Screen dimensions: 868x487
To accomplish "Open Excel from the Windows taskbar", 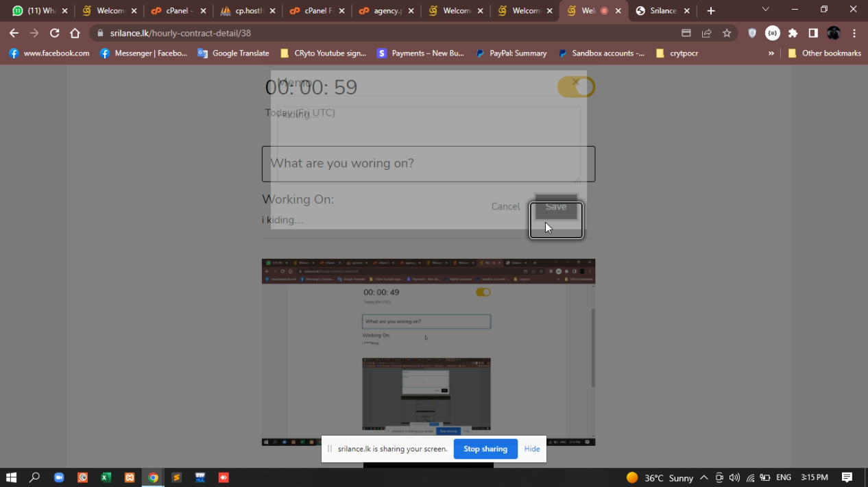I will pos(106,477).
